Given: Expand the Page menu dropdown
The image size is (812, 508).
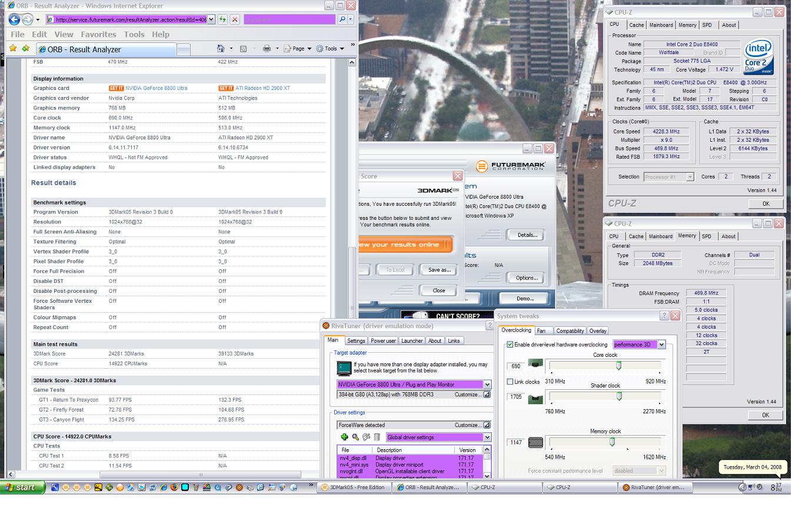Looking at the screenshot, I should (309, 49).
